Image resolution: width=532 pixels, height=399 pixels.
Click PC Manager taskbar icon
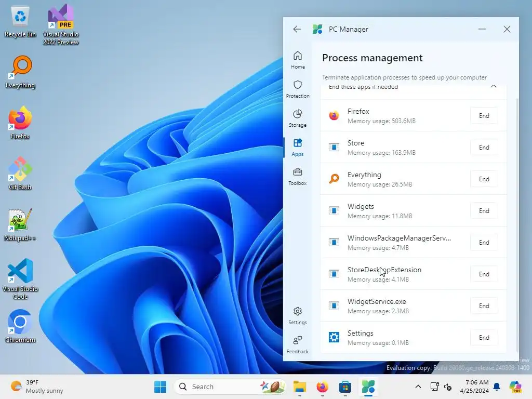coord(368,387)
